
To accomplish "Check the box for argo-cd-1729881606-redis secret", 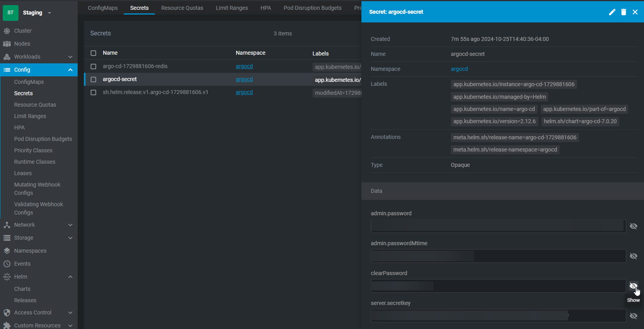I will [x=93, y=67].
